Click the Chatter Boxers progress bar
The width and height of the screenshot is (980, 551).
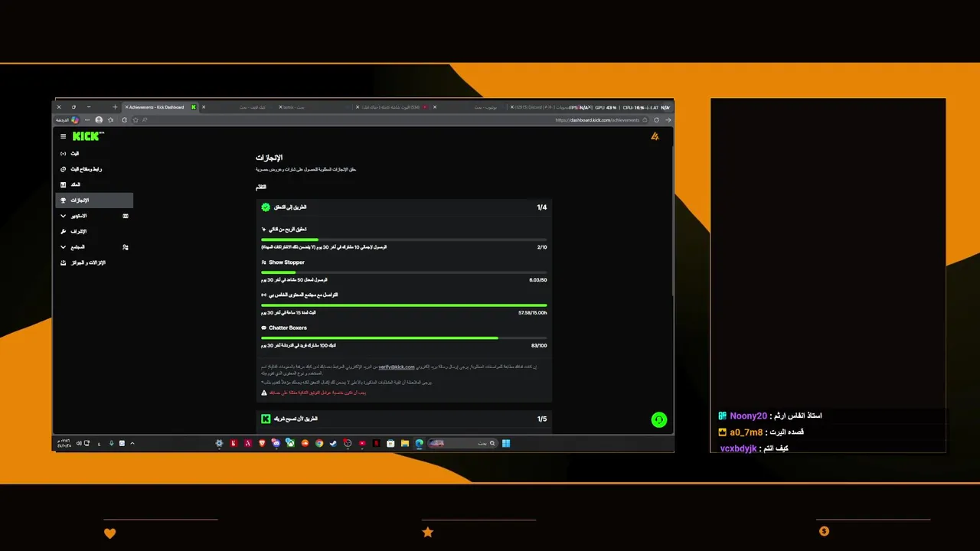(404, 337)
